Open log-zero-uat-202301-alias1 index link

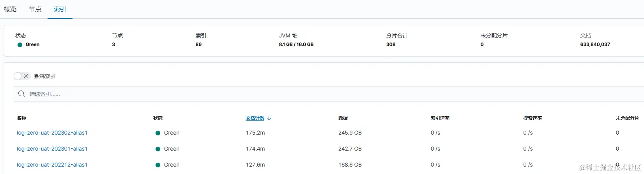(52, 149)
